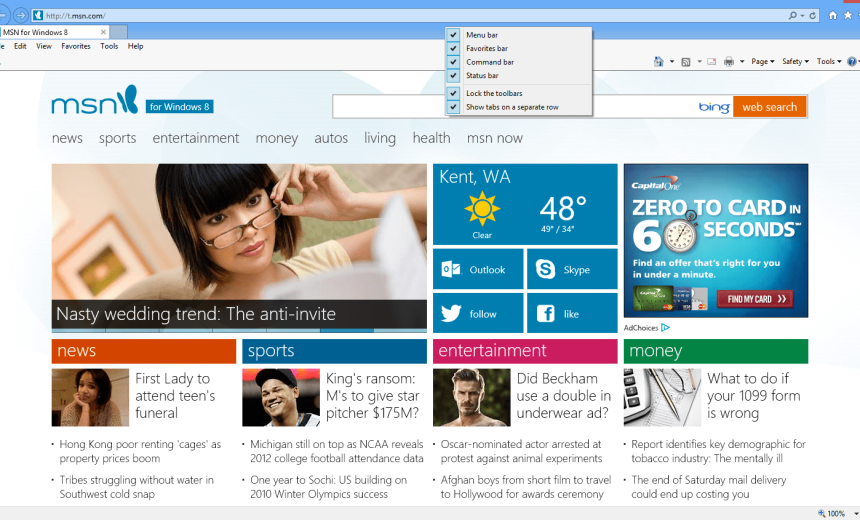Click the sun weather icon for Kent, WA
The width and height of the screenshot is (860, 520).
[x=482, y=209]
